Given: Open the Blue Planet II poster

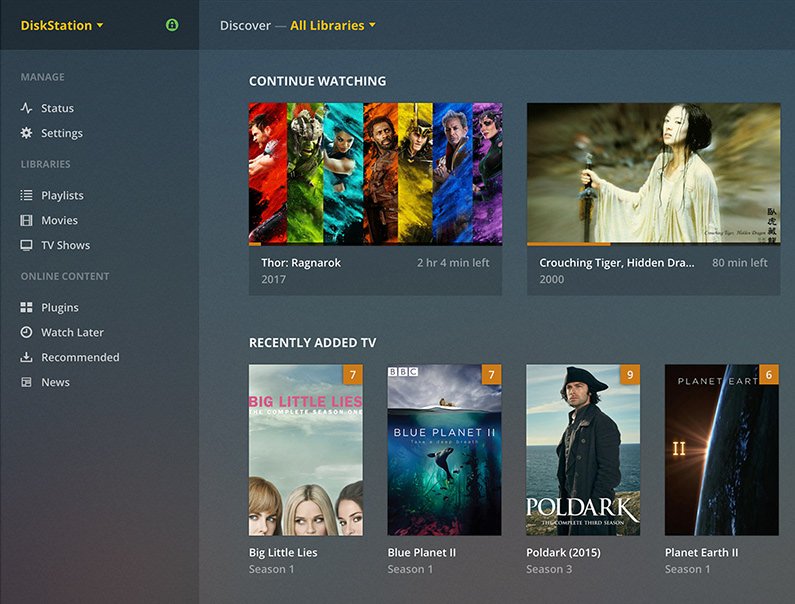Looking at the screenshot, I should [x=445, y=450].
